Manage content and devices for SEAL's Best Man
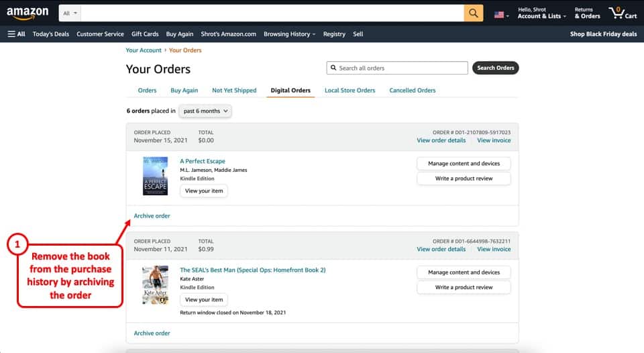644x353 pixels. click(464, 272)
